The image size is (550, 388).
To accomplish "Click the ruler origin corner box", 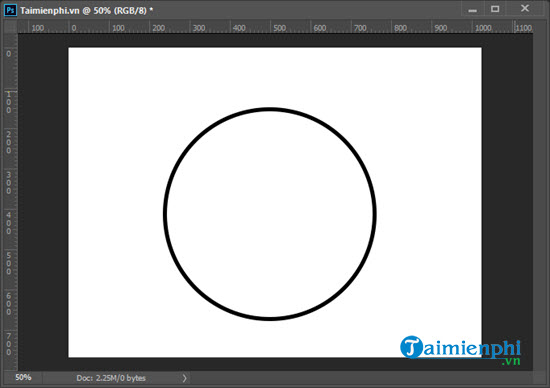I will [x=10, y=27].
